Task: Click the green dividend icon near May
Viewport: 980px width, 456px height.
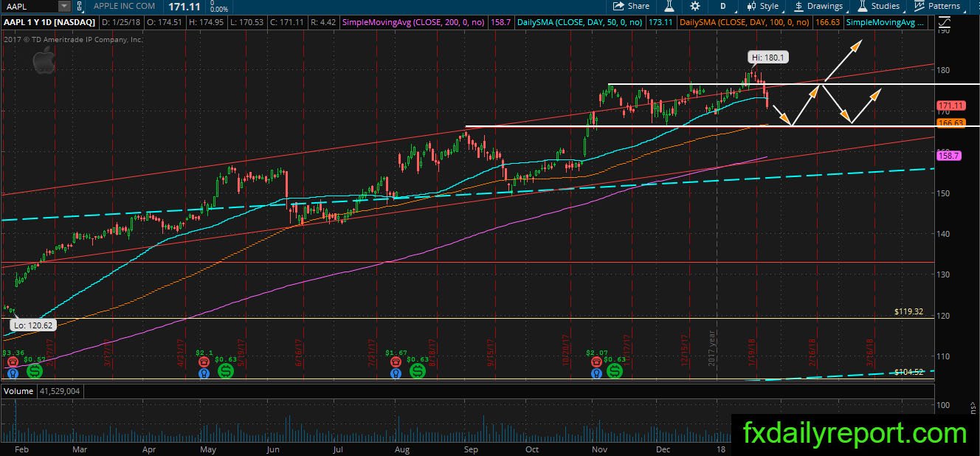Action: 226,373
